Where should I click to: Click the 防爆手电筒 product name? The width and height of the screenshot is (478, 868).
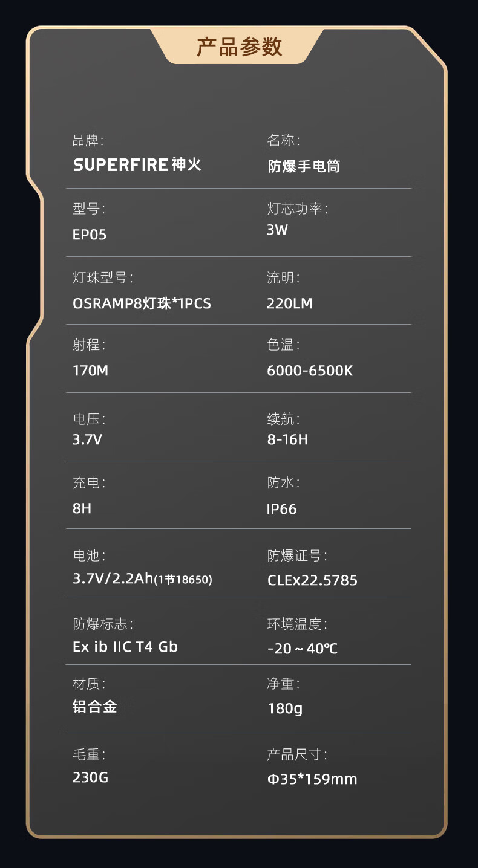pyautogui.click(x=304, y=166)
